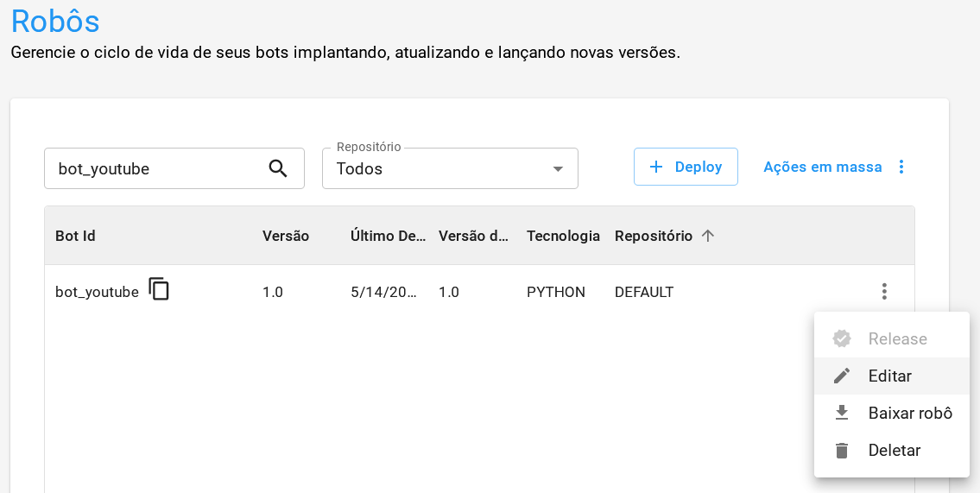The height and width of the screenshot is (493, 980).
Task: Click the sort arrow next to Repositório
Action: coord(708,236)
